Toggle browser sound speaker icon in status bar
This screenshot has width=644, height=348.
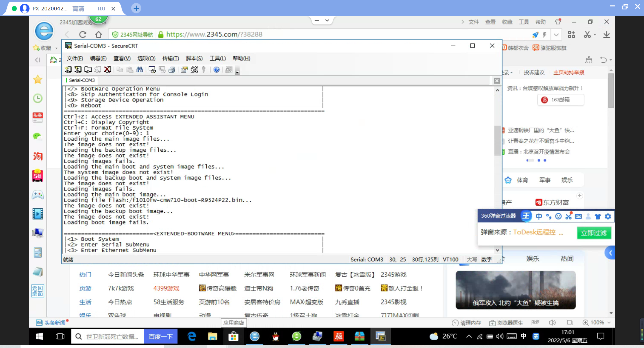552,323
